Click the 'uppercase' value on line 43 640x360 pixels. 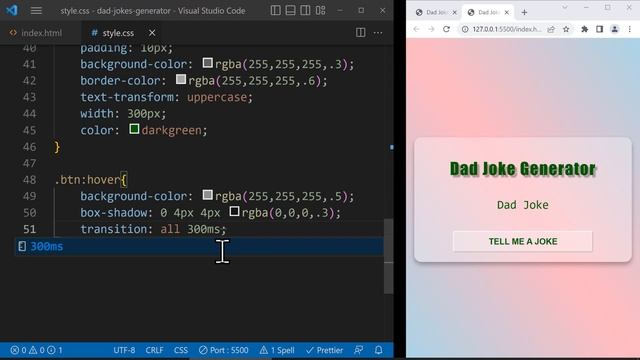[217, 97]
